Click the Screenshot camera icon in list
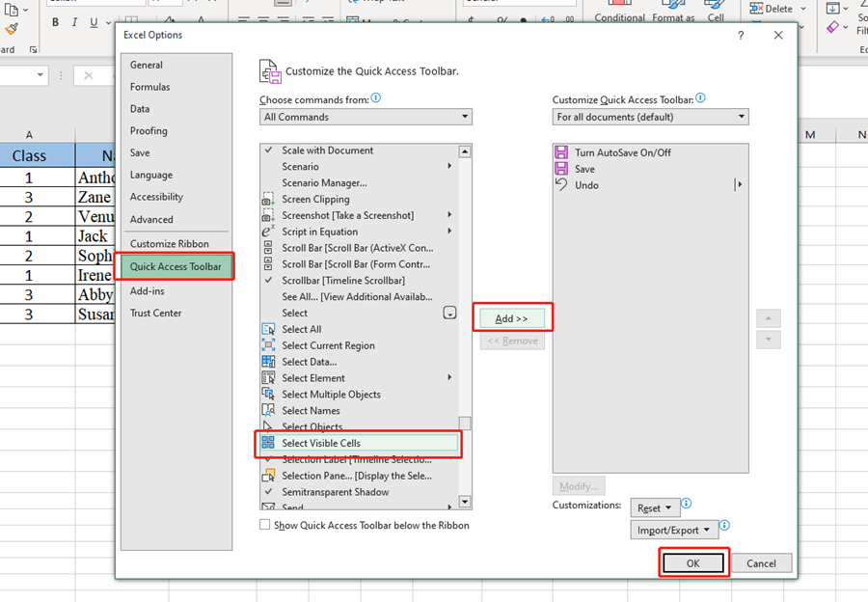This screenshot has height=602, width=868. coord(268,215)
